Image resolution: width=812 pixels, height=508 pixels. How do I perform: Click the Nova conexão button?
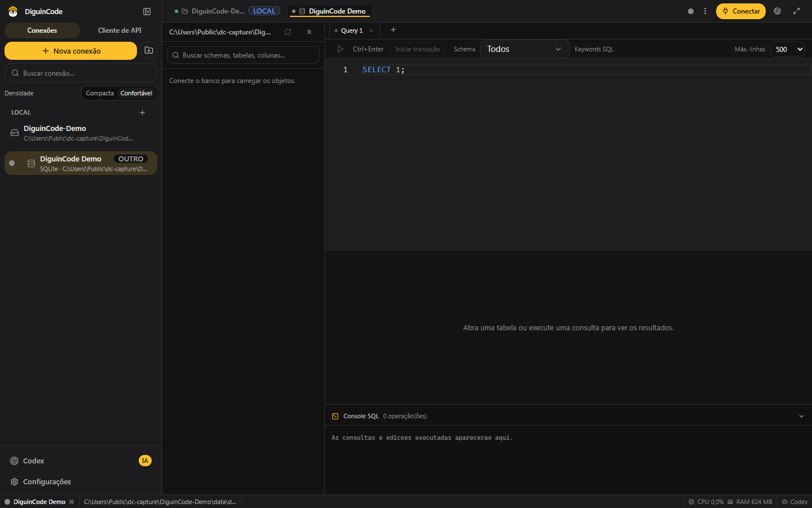pos(70,51)
